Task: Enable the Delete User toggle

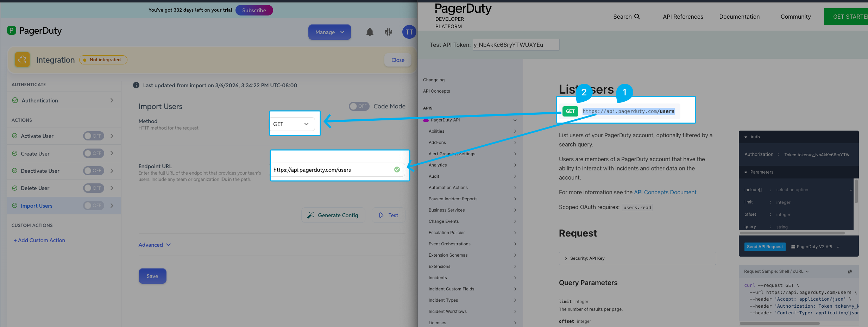Action: [x=94, y=188]
